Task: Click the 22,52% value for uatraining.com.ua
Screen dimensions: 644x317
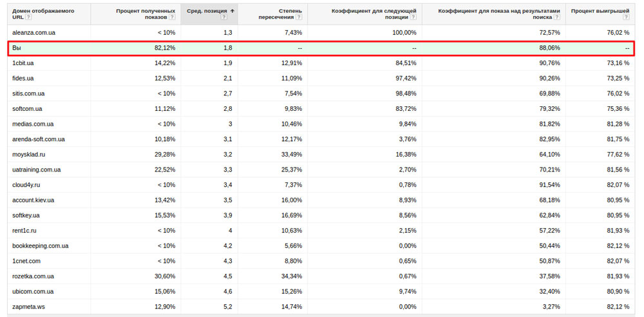Action: pos(166,170)
